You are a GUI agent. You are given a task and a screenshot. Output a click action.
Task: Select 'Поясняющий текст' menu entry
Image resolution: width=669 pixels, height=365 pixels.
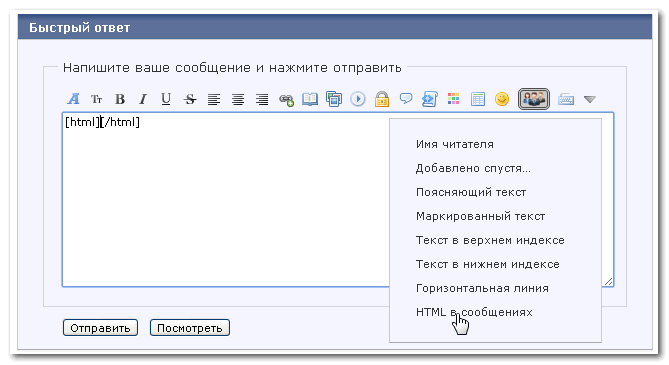471,192
